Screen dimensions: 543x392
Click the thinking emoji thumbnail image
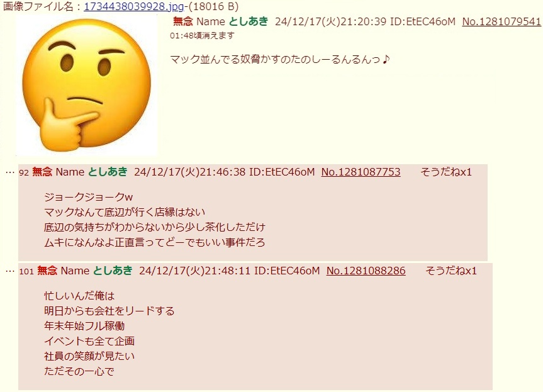[87, 86]
